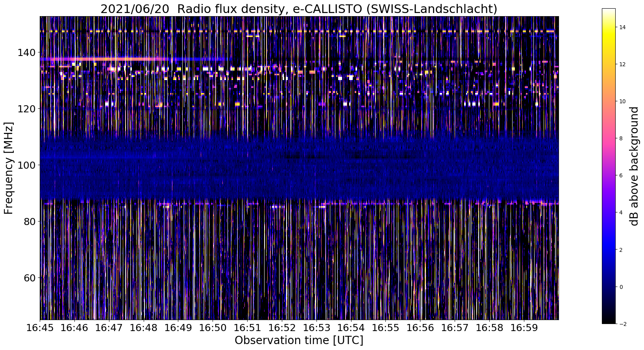Click the 16:56 time tick label
This screenshot has height=350, width=644.
(x=420, y=328)
